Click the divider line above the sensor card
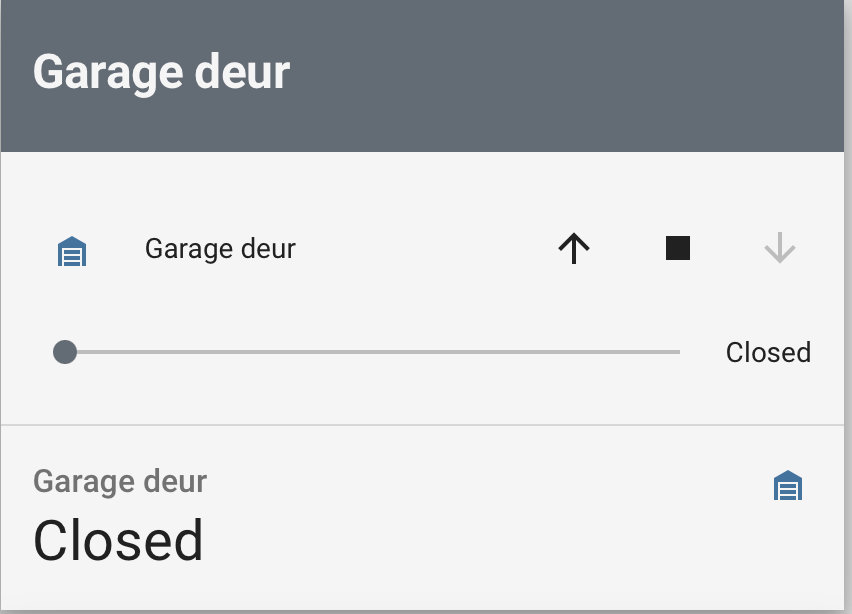The height and width of the screenshot is (614, 852). tap(422, 425)
